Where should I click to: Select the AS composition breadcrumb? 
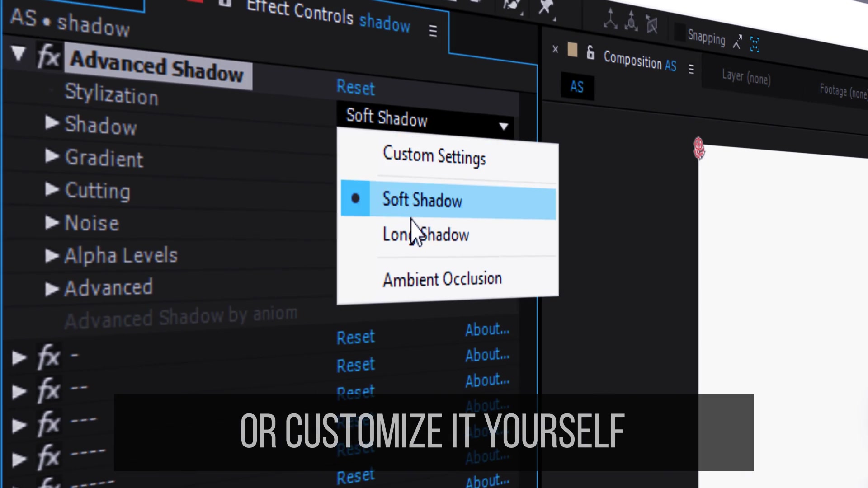pyautogui.click(x=577, y=86)
